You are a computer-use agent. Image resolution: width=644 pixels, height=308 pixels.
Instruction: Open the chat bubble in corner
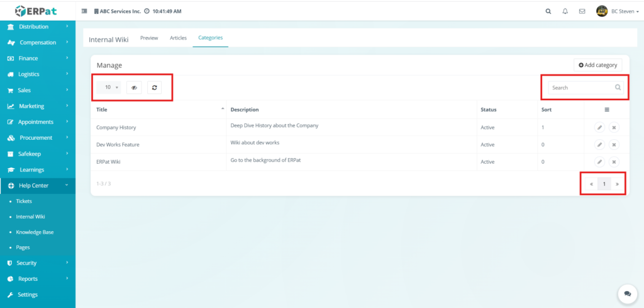tap(626, 294)
